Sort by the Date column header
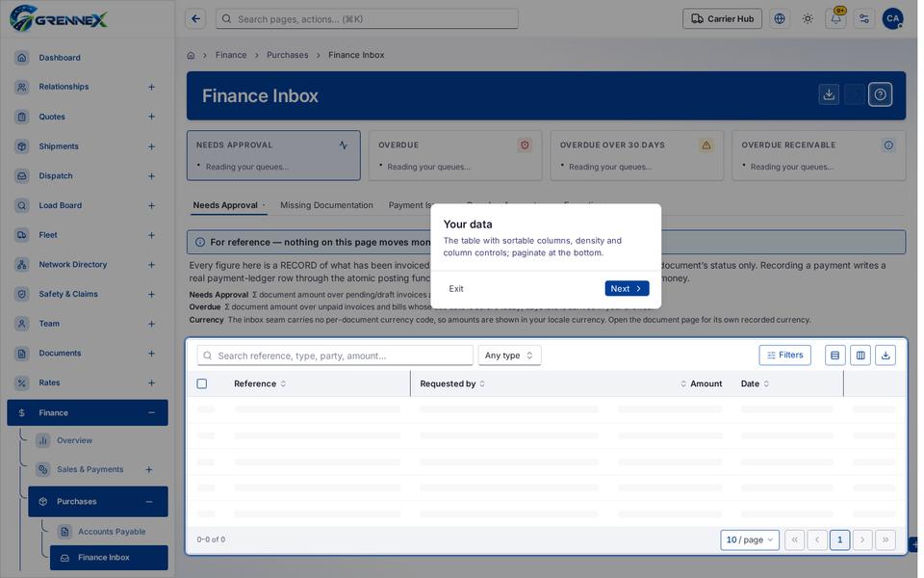Image resolution: width=924 pixels, height=578 pixels. tap(755, 384)
